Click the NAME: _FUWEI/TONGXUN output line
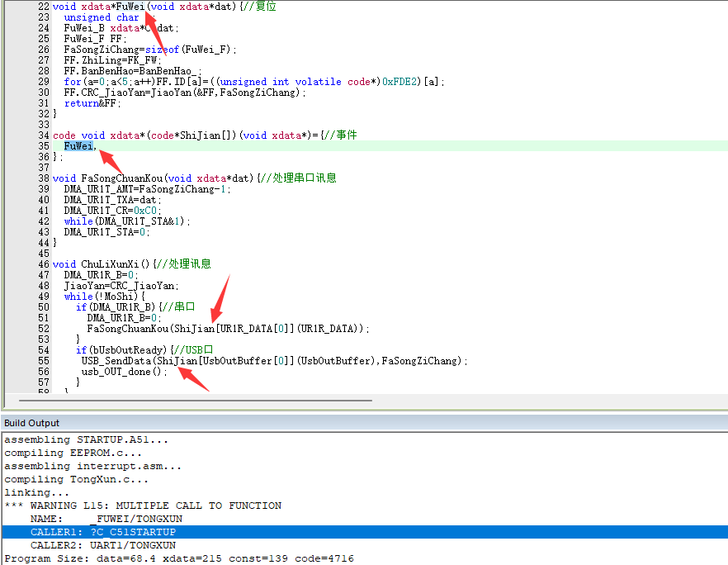Viewport: 728px width, 565px height. pyautogui.click(x=106, y=519)
